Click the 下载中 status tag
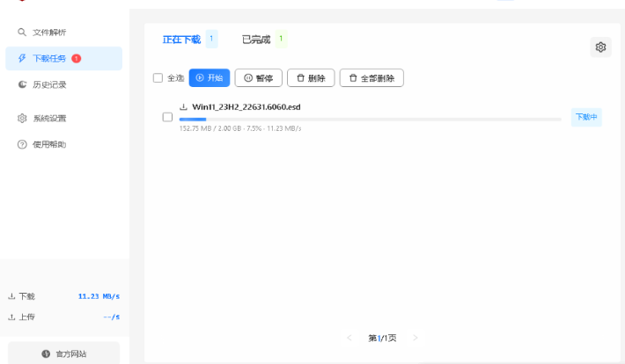This screenshot has width=625, height=364. 586,118
